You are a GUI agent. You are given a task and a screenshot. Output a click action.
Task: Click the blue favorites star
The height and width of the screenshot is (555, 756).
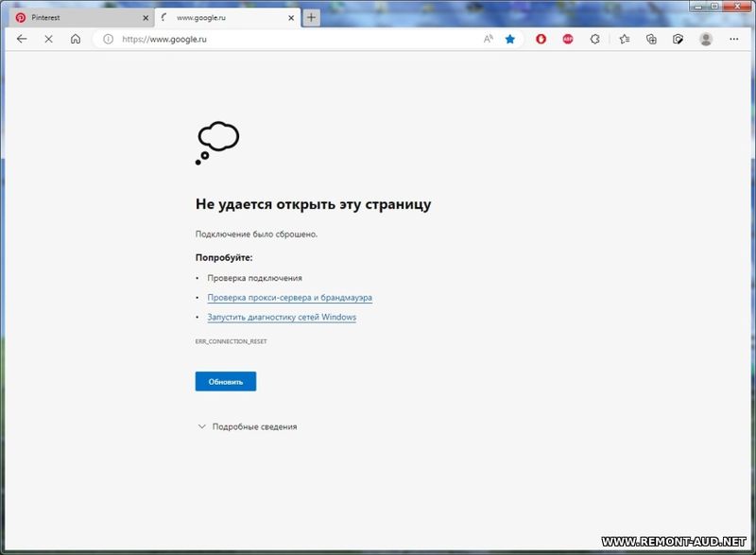pos(510,39)
